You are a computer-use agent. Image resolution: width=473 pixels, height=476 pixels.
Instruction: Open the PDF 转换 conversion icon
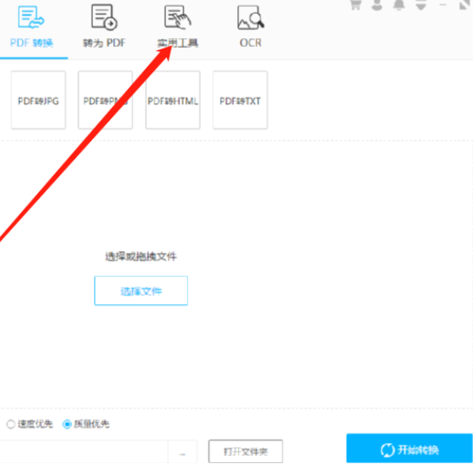pyautogui.click(x=30, y=17)
